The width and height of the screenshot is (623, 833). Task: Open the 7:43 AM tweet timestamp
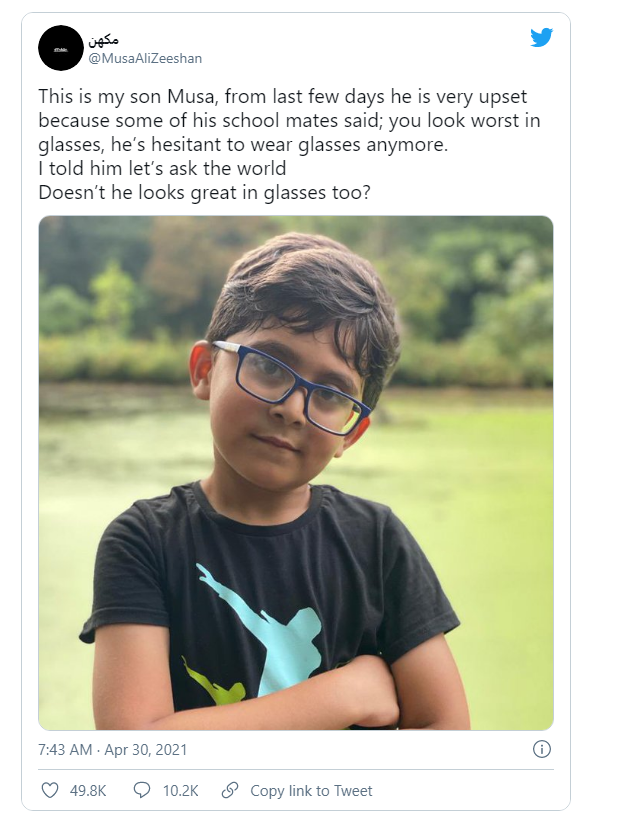(x=68, y=749)
